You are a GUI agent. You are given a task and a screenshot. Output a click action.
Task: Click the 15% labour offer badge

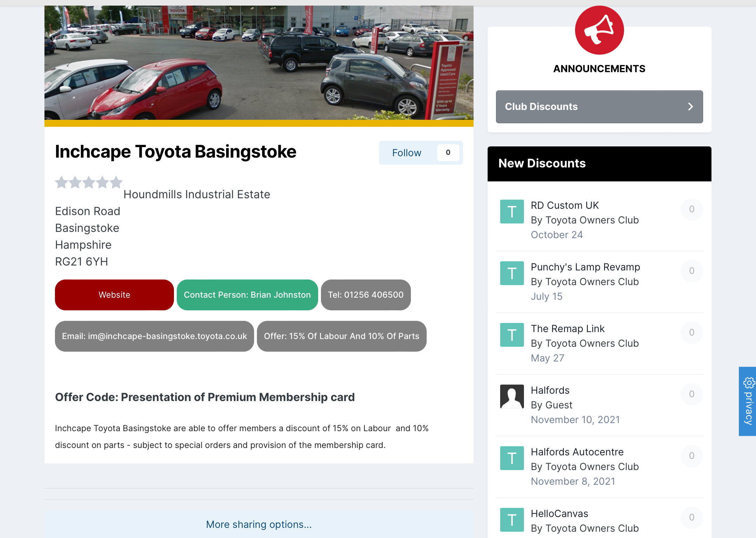[x=342, y=336]
